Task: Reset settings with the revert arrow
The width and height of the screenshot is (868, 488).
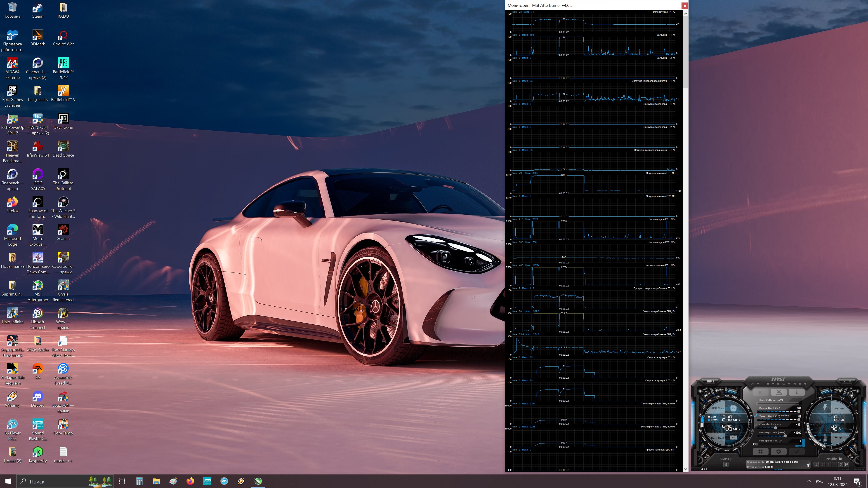Action: pyautogui.click(x=779, y=452)
